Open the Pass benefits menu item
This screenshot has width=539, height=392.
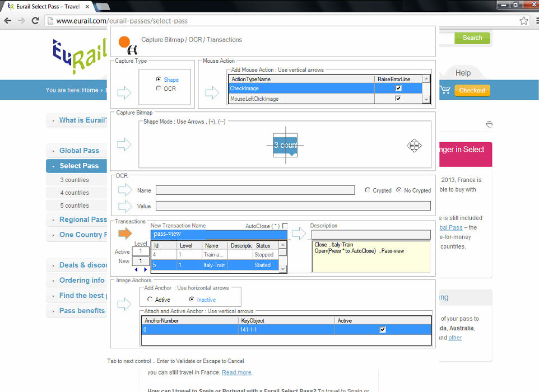point(76,311)
